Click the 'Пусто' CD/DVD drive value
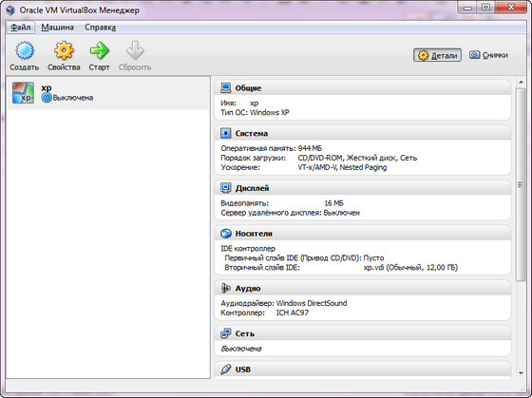Image resolution: width=532 pixels, height=398 pixels. (x=373, y=258)
